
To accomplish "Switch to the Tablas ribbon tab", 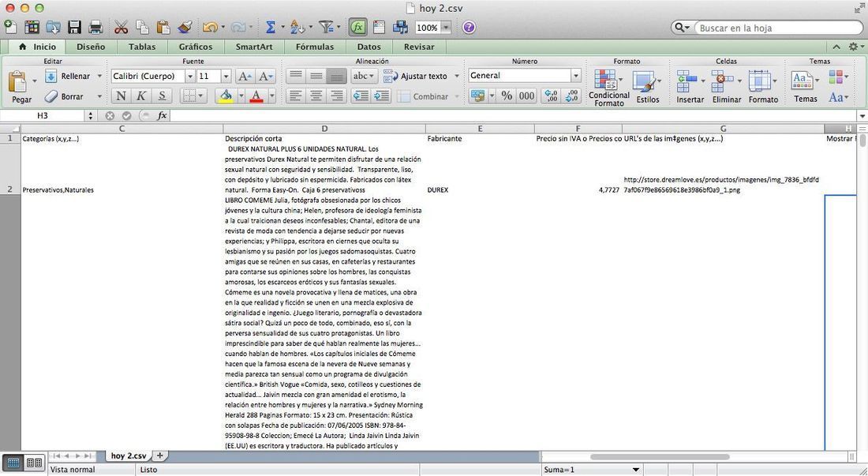I will (x=142, y=47).
